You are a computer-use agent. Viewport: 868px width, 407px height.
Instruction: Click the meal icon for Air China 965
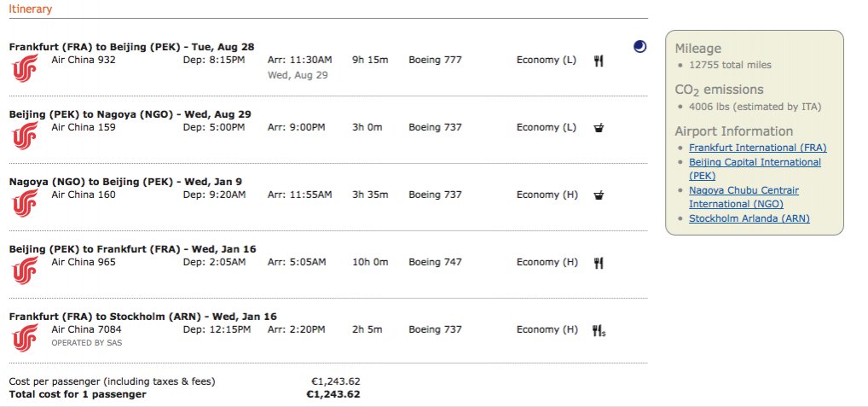[599, 263]
